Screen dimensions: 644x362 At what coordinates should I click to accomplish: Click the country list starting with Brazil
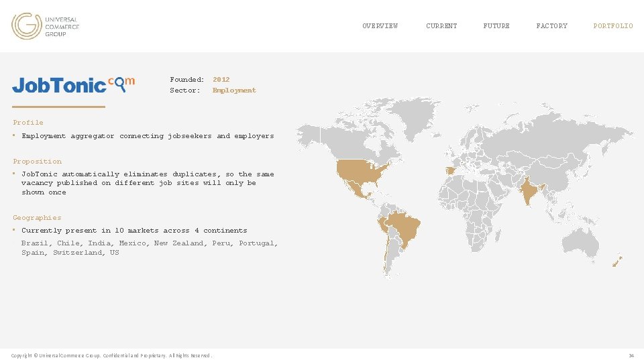click(x=150, y=248)
